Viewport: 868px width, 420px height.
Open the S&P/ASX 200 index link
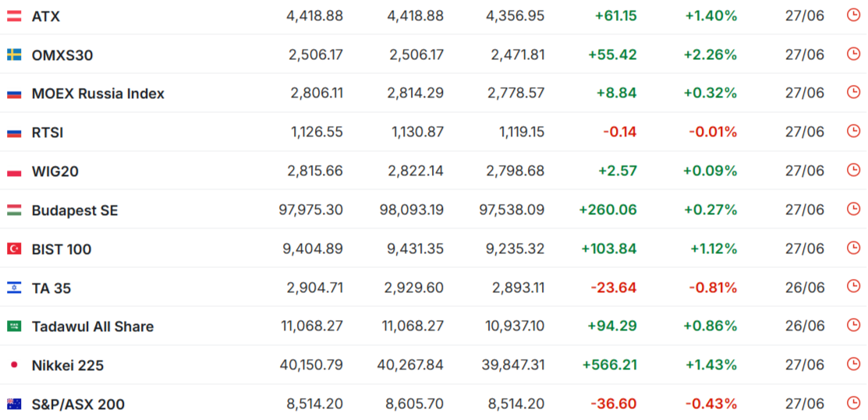tap(78, 404)
